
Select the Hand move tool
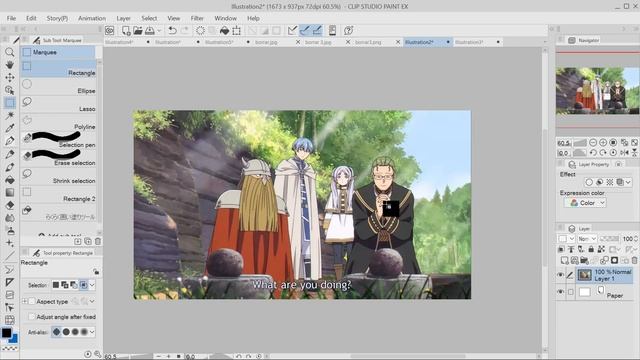coord(10,65)
